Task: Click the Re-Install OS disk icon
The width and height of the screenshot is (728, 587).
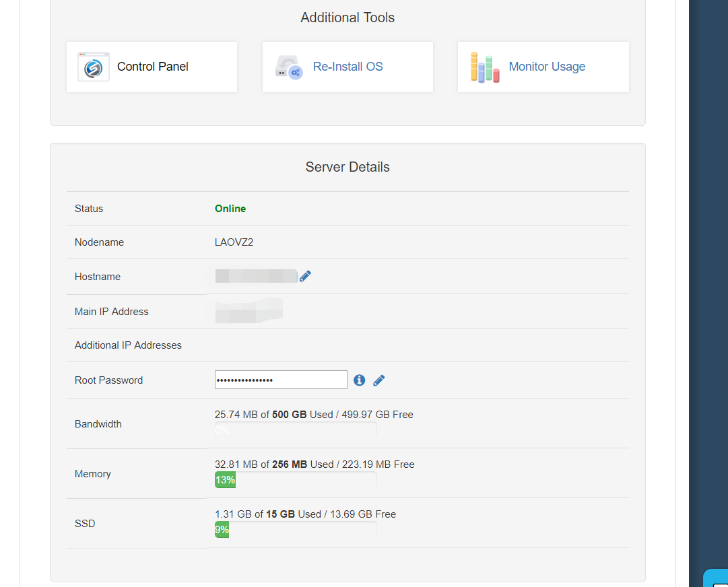Action: point(289,67)
